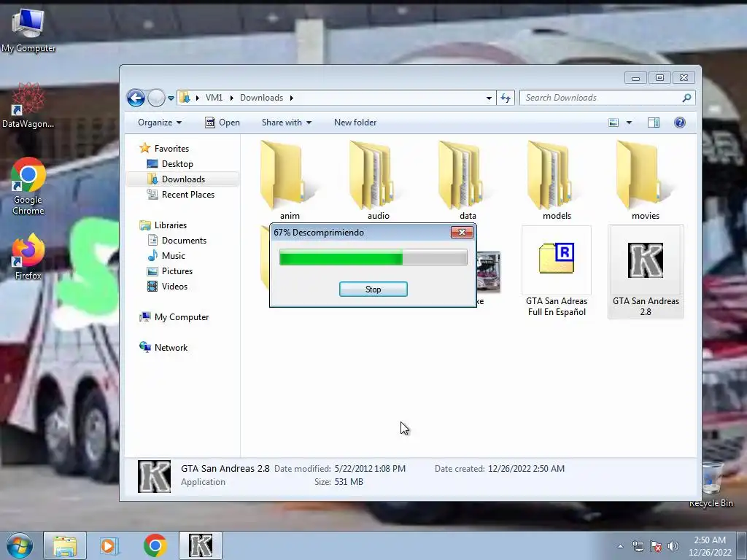Change view using the view icon
This screenshot has height=560, width=747.
[614, 122]
